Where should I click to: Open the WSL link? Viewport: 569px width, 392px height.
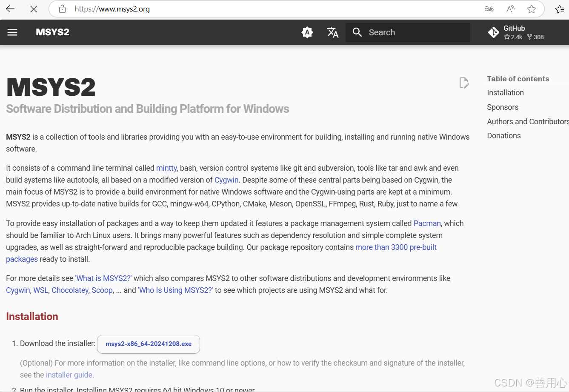click(41, 290)
